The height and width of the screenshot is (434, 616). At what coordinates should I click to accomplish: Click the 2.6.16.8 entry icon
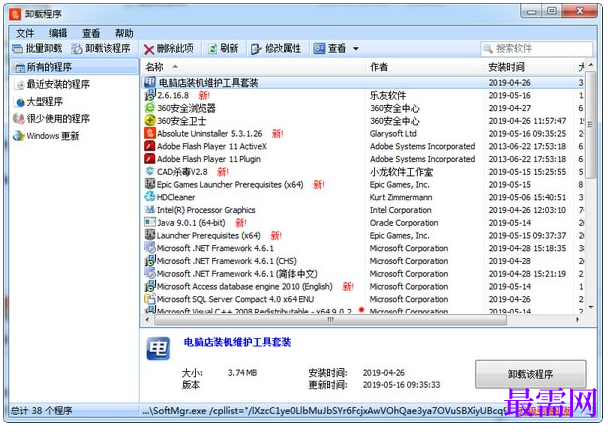click(150, 95)
